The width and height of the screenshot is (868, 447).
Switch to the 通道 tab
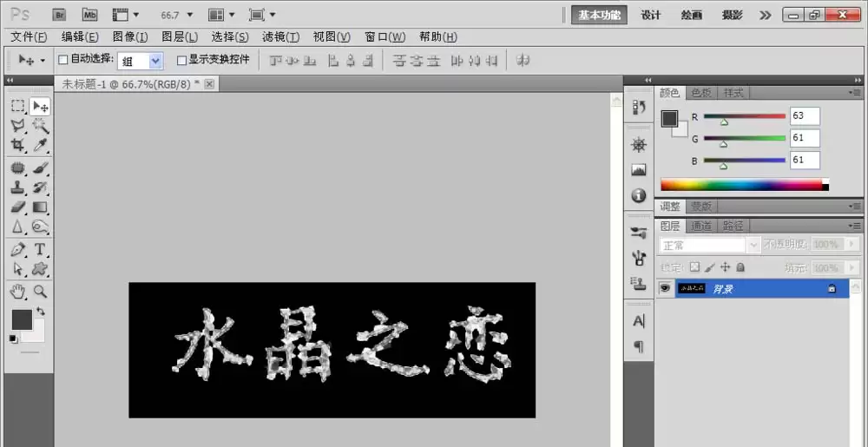coord(701,226)
